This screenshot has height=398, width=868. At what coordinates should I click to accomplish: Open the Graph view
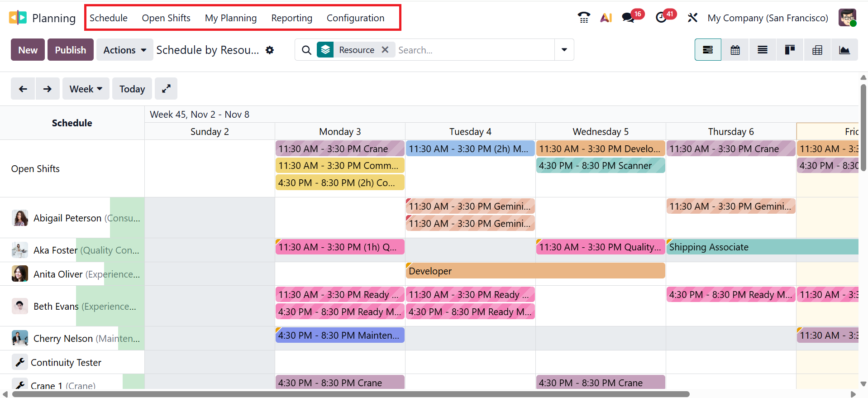(x=844, y=50)
